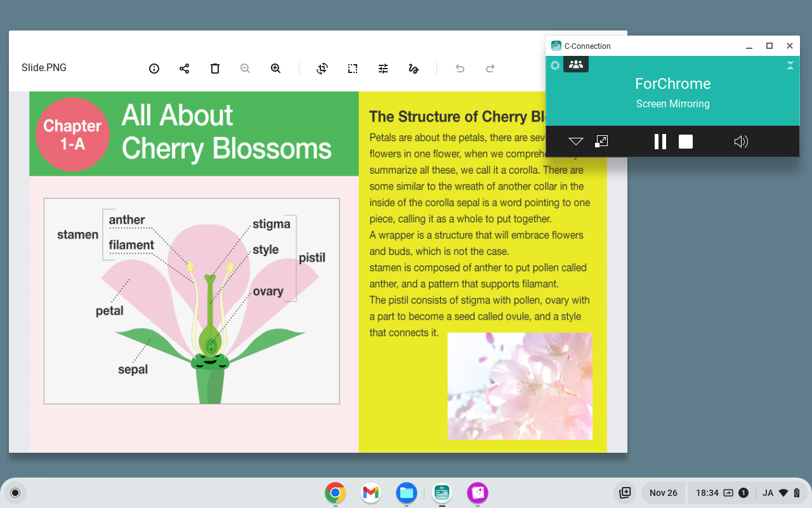Zoom out of the image

[246, 69]
